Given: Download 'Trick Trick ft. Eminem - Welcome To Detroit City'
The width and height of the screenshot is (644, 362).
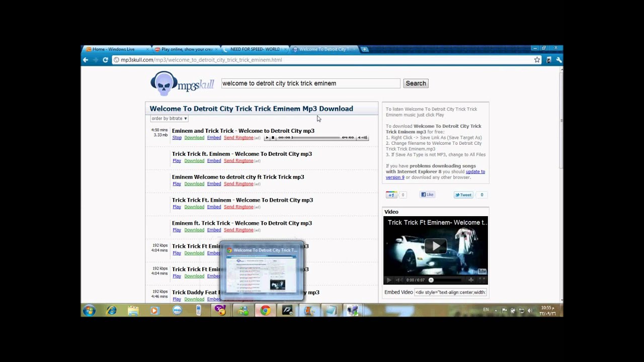Looking at the screenshot, I should 194,161.
